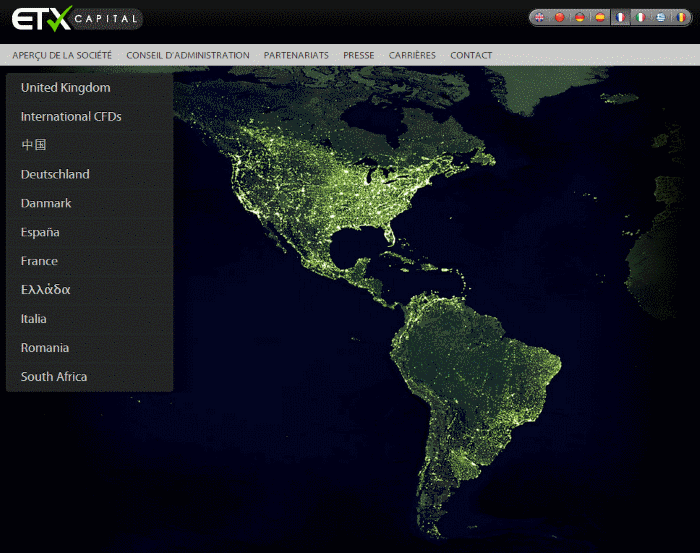Viewport: 700px width, 553px height.
Task: Pick the Greek flag icon
Action: pos(660,17)
